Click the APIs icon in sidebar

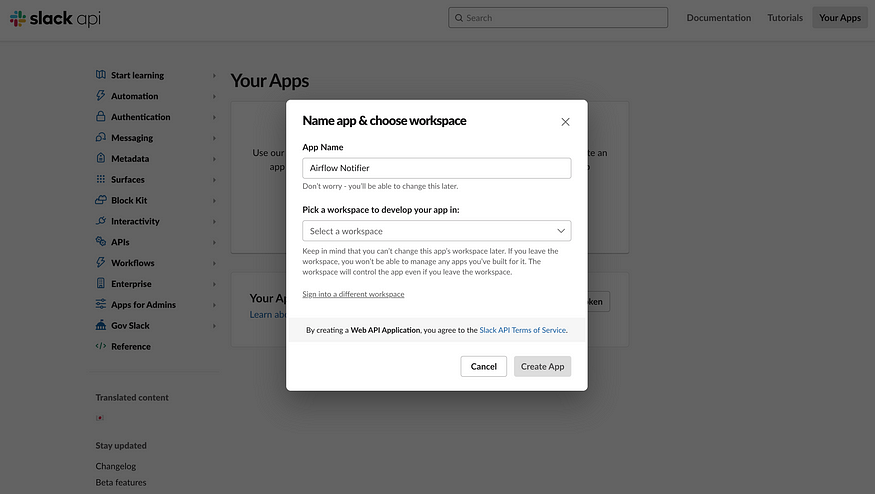click(100, 242)
